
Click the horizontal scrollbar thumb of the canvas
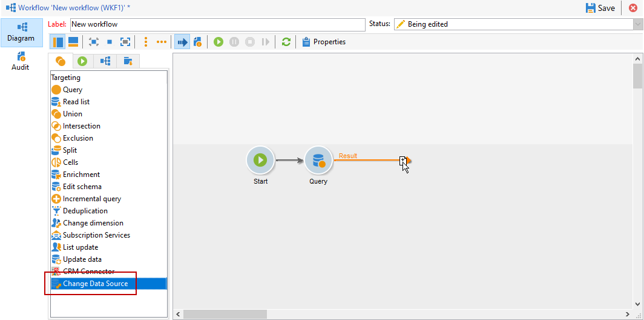pyautogui.click(x=226, y=314)
